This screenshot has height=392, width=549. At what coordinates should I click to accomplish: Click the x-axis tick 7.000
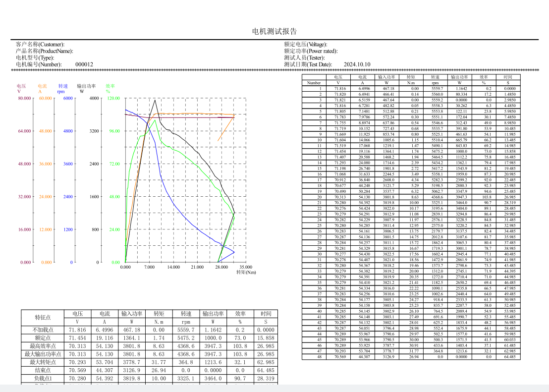[x=150, y=267]
